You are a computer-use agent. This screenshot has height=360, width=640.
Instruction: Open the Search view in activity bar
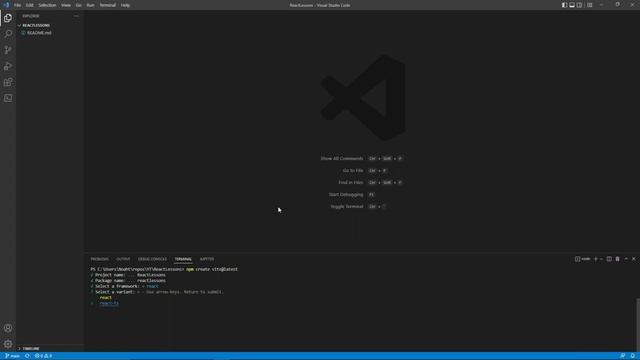point(8,34)
